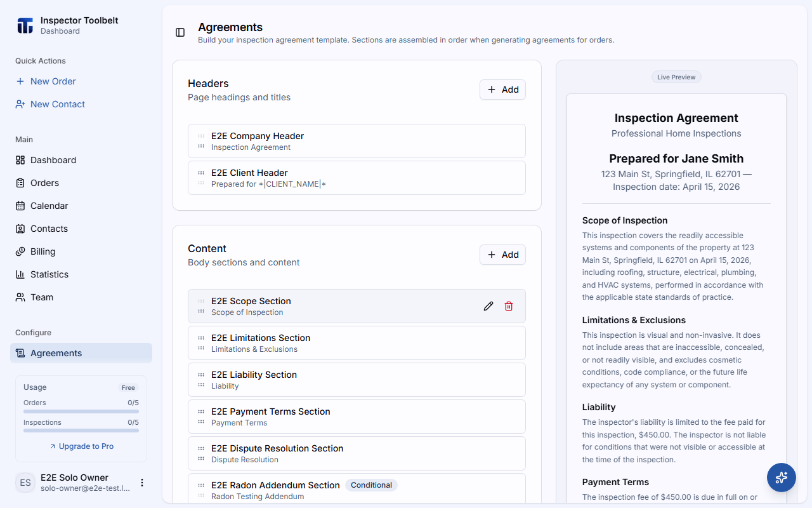Click drag handle of E2E Limitations Section
Viewport: 812px width, 508px height.
click(x=201, y=343)
